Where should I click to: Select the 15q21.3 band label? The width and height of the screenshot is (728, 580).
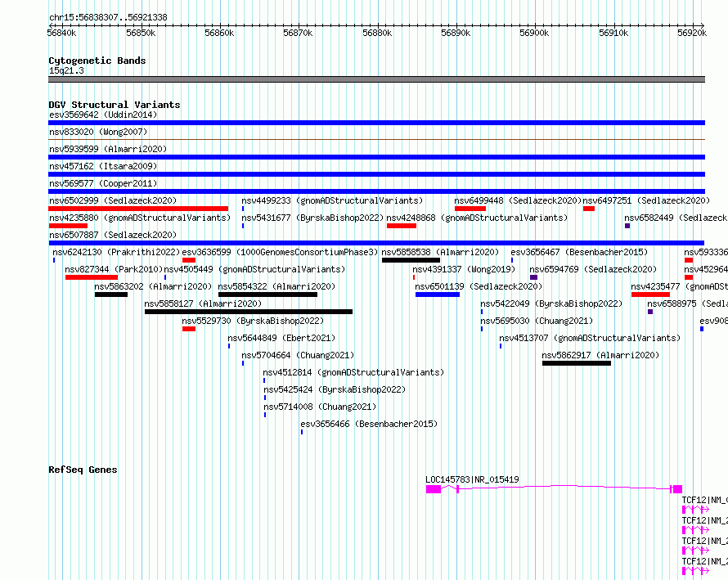click(66, 70)
